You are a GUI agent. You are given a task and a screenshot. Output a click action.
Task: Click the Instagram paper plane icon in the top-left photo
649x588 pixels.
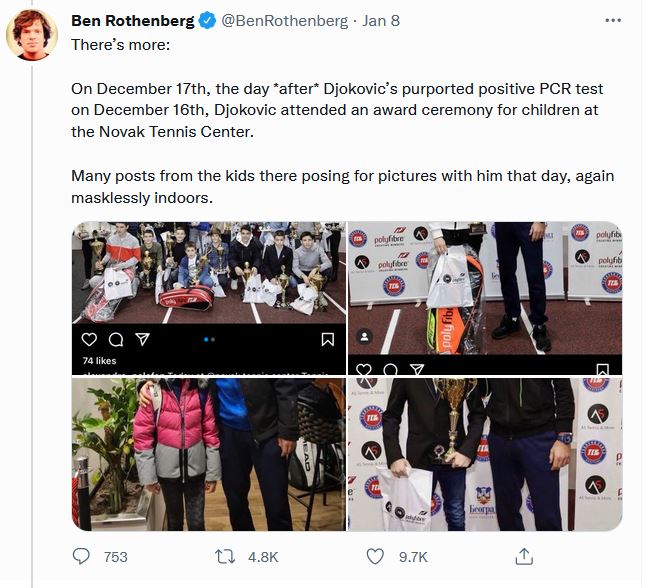(x=141, y=340)
